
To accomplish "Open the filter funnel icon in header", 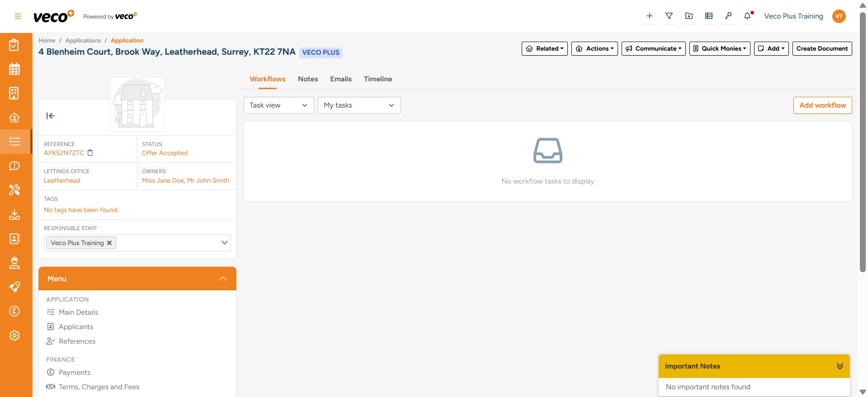I will (669, 16).
